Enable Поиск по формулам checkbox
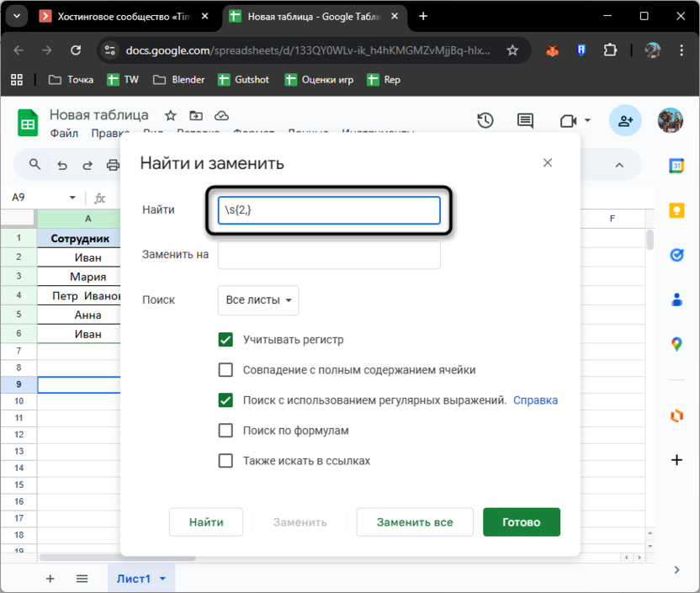This screenshot has height=593, width=700. (x=225, y=431)
